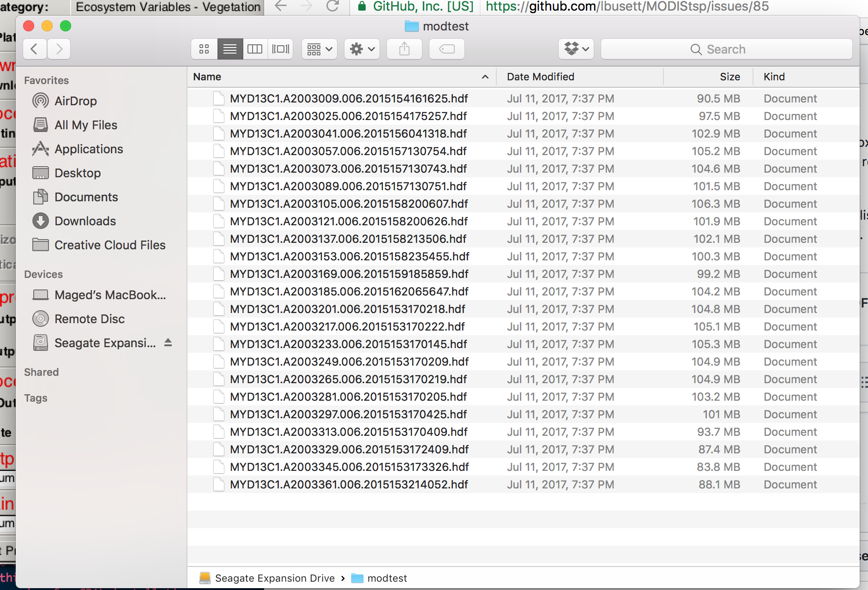The image size is (868, 590).
Task: Open the item arrangement dropdown
Action: click(x=319, y=49)
